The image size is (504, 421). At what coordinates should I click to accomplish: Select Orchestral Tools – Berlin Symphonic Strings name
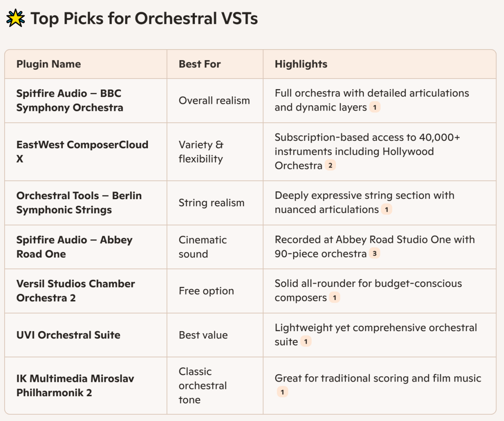[79, 203]
